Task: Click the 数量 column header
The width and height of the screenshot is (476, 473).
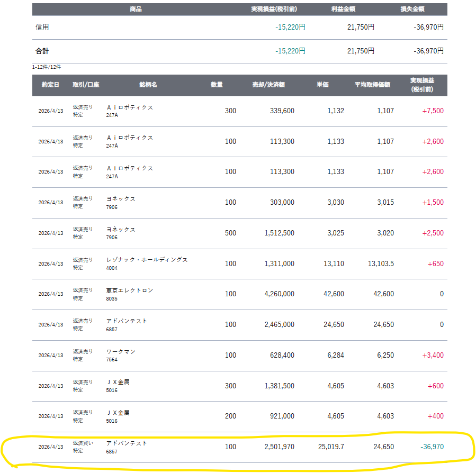Action: click(217, 85)
